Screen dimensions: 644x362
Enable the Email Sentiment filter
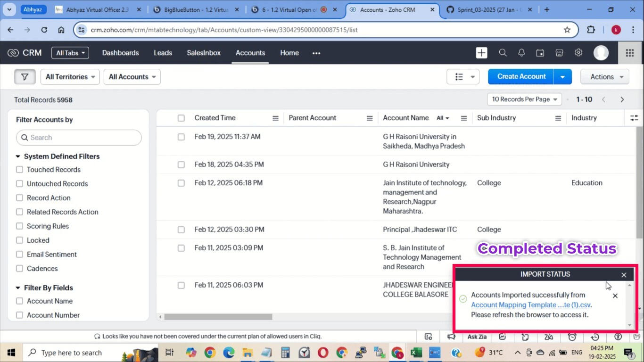point(19,255)
